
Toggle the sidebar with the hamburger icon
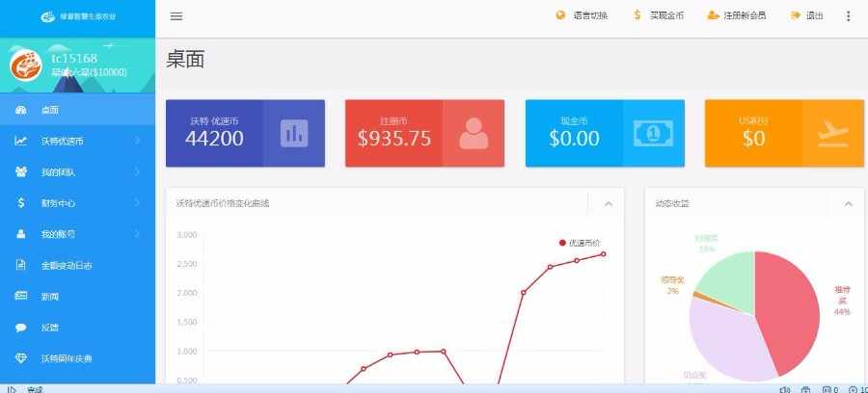pos(176,16)
